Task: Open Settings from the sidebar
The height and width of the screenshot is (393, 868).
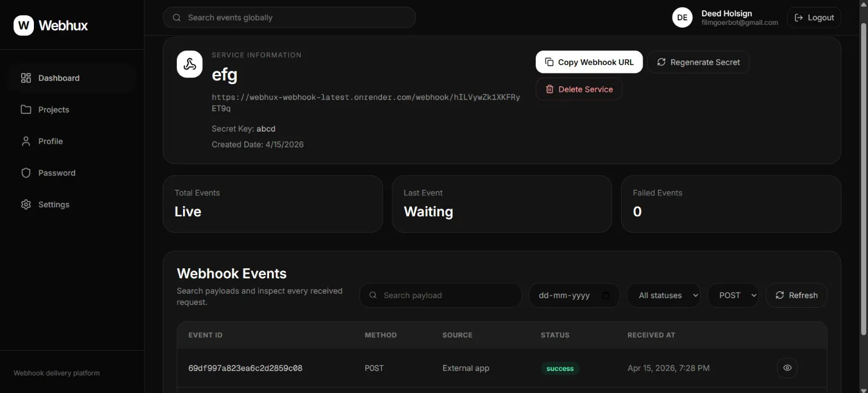Action: coord(72,204)
